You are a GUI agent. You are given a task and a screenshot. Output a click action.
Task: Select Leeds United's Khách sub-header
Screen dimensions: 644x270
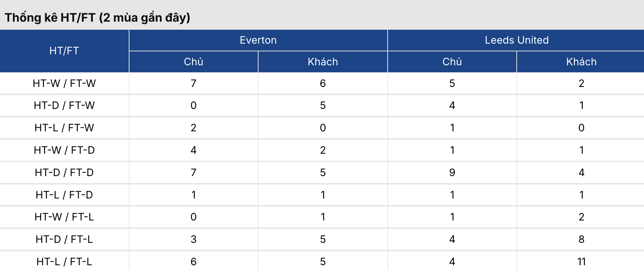[x=581, y=62]
